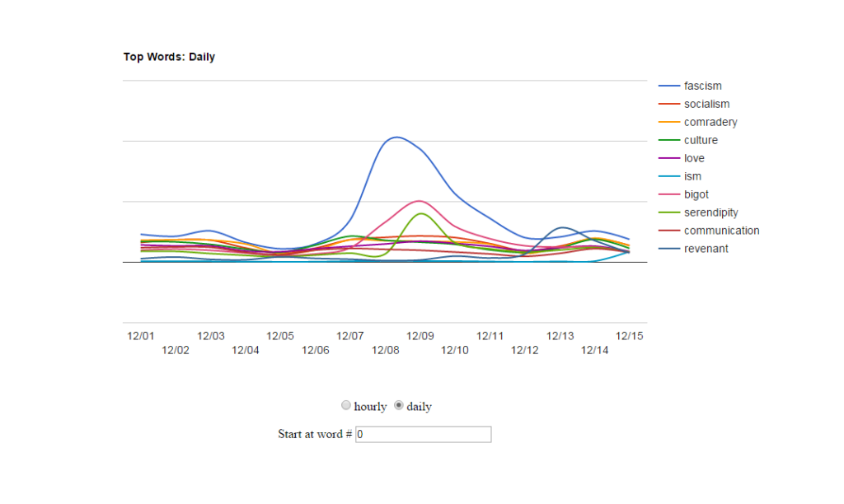Choose the serendipity legend entry
The image size is (844, 504).
(x=710, y=213)
